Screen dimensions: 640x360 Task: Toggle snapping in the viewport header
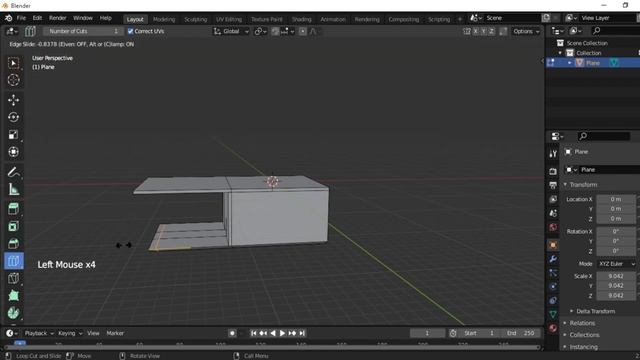(x=276, y=31)
